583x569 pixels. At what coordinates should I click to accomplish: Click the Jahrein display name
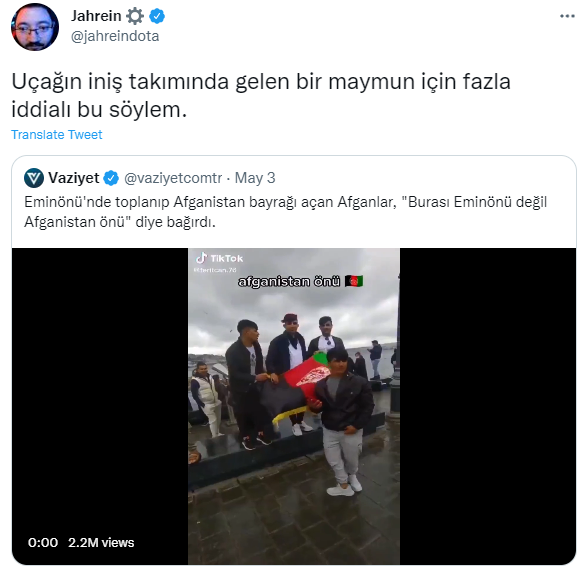point(96,16)
